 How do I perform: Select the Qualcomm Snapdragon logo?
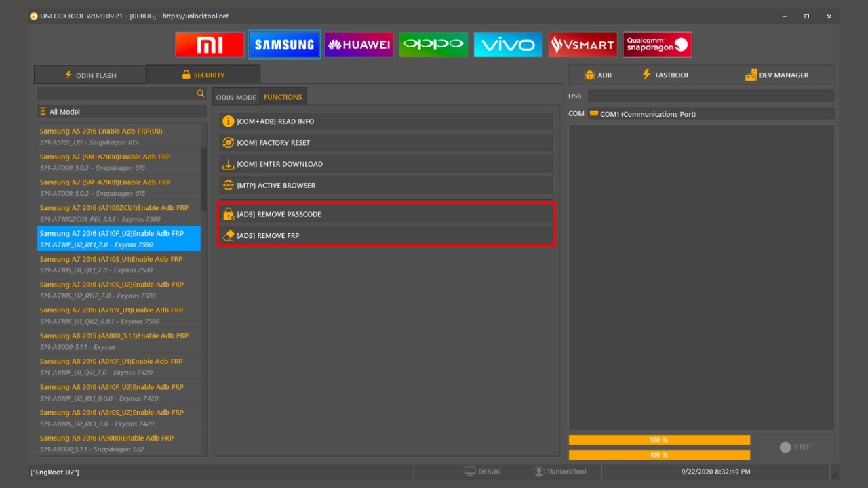pos(657,45)
